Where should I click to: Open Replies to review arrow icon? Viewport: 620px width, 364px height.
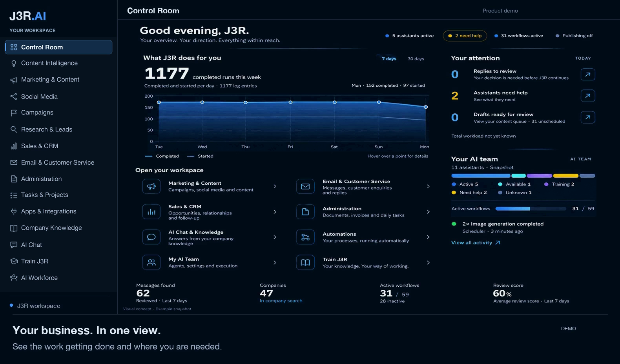click(x=587, y=74)
